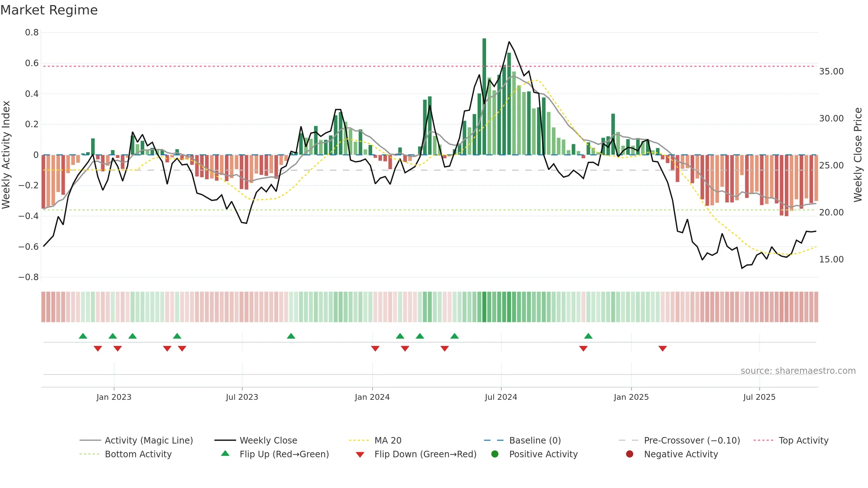Click the Jan 2023 date axis label

[114, 397]
